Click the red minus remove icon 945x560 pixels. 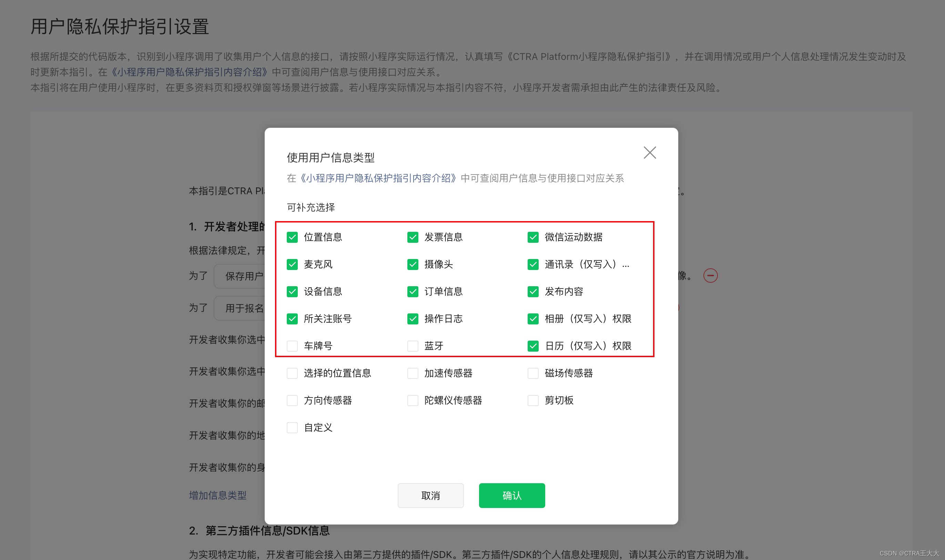(x=710, y=276)
